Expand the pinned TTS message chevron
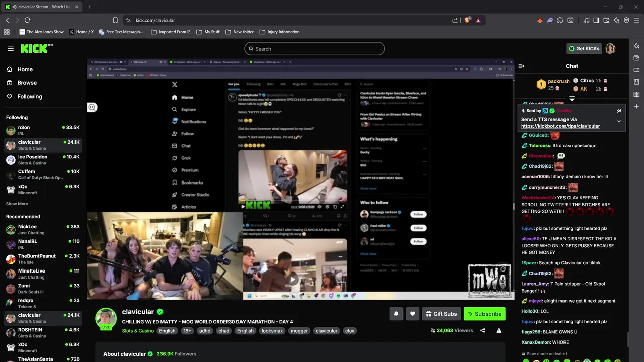The height and width of the screenshot is (362, 644). 619,121
